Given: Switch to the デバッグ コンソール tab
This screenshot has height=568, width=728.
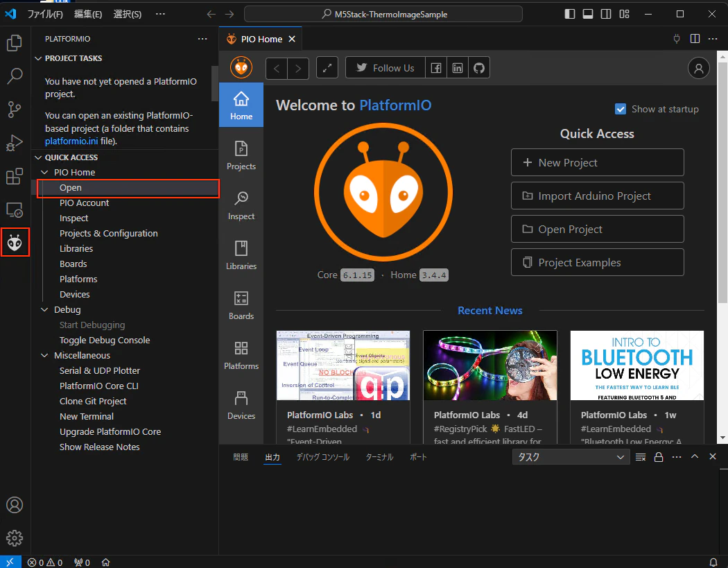Looking at the screenshot, I should pyautogui.click(x=322, y=457).
